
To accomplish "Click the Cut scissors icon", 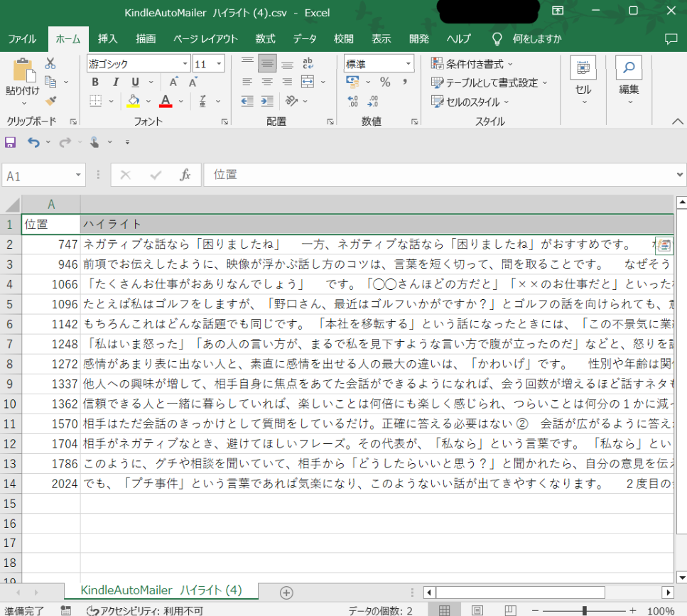I will (x=50, y=63).
